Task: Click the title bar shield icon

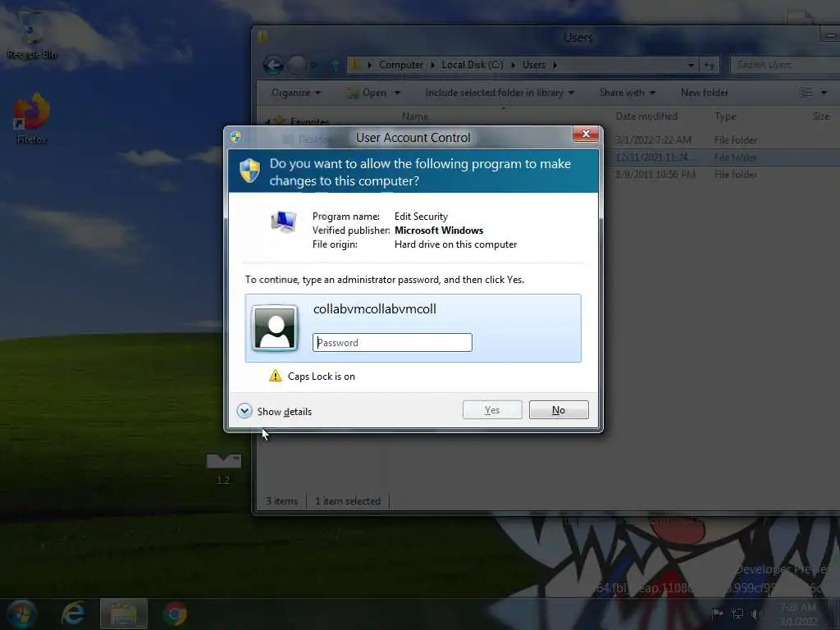Action: pos(235,137)
